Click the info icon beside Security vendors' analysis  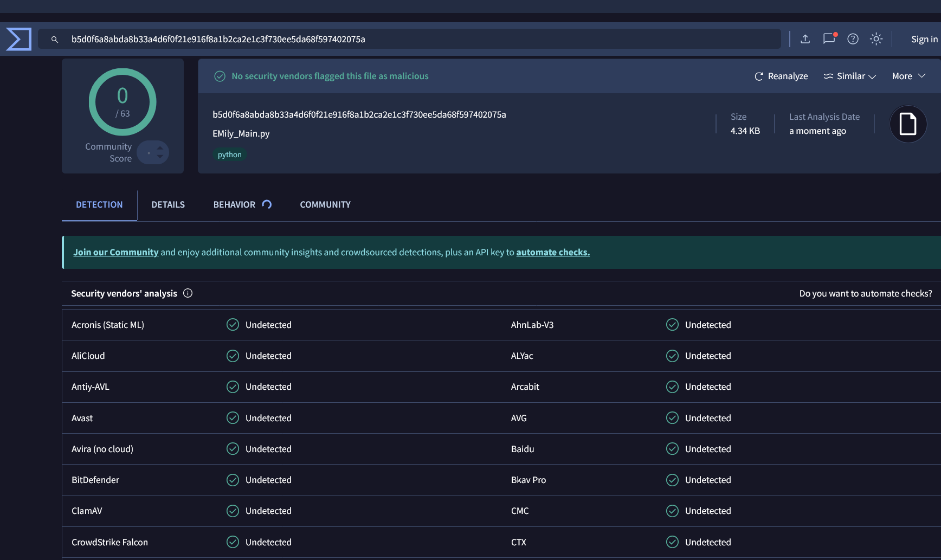[x=188, y=293]
